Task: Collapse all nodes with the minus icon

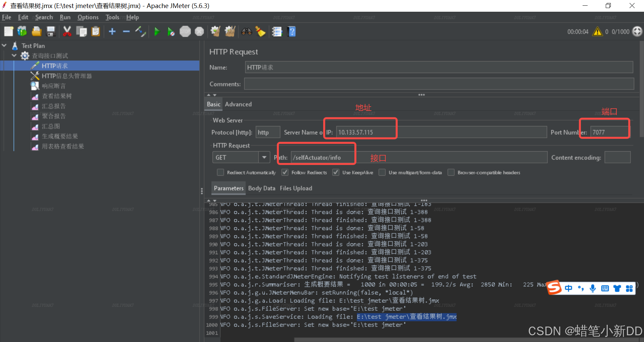Action: [x=126, y=32]
